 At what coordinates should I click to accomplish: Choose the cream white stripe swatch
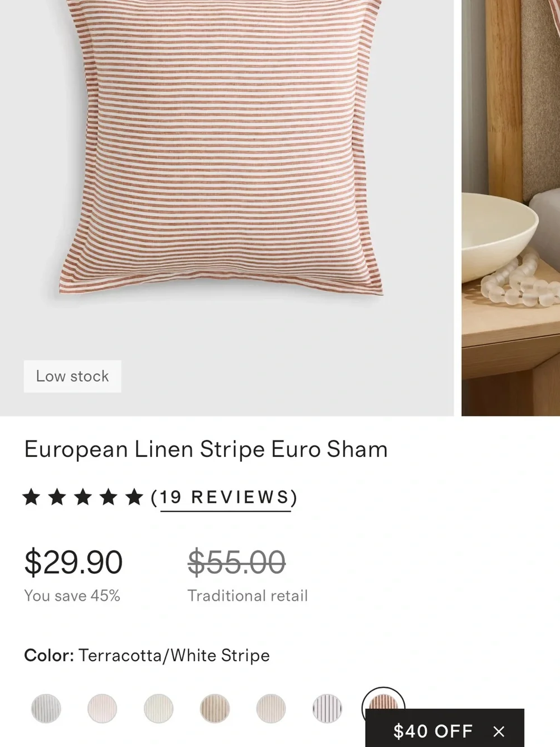tap(158, 708)
